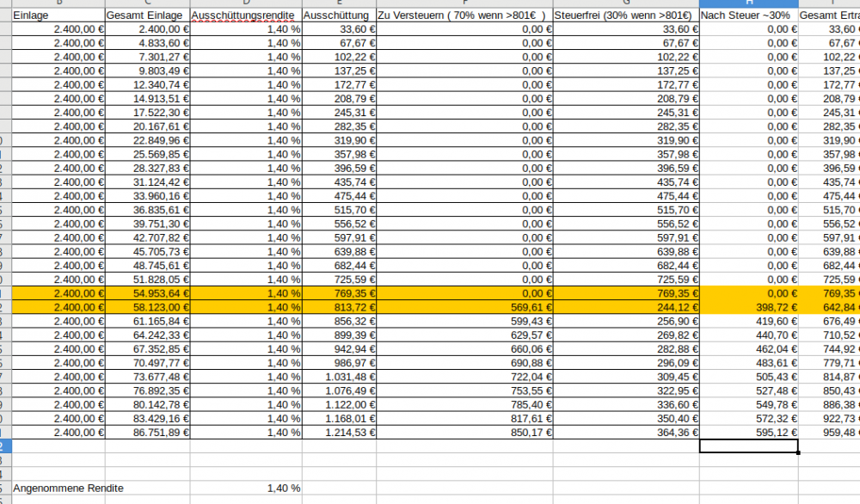Select the Steuerfrei (30% wenn >801€) header
860x504 pixels.
pos(626,15)
